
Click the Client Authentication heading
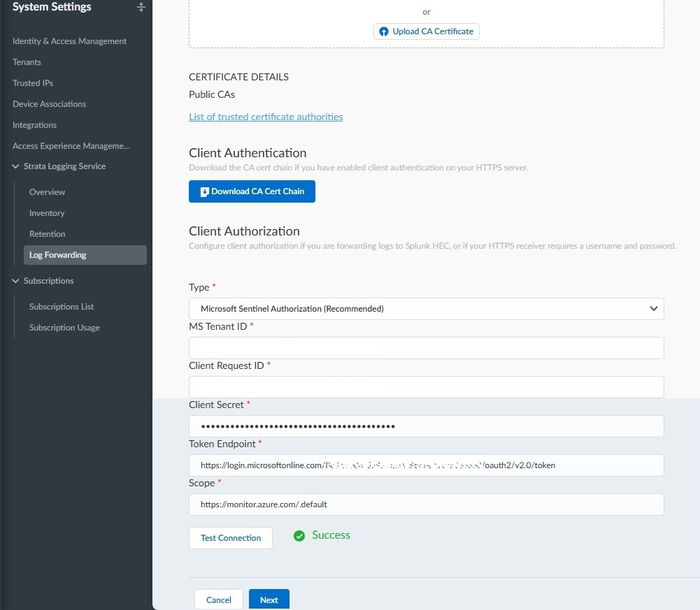pos(248,153)
